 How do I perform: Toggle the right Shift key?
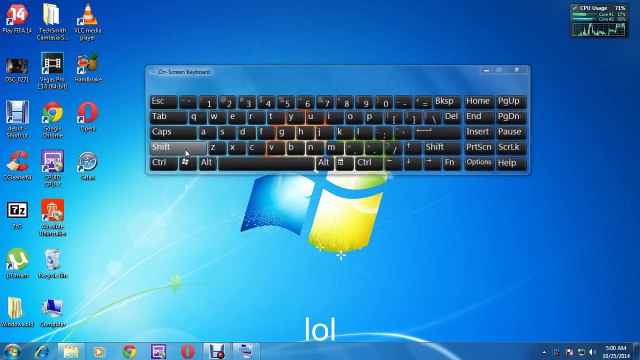click(x=442, y=148)
